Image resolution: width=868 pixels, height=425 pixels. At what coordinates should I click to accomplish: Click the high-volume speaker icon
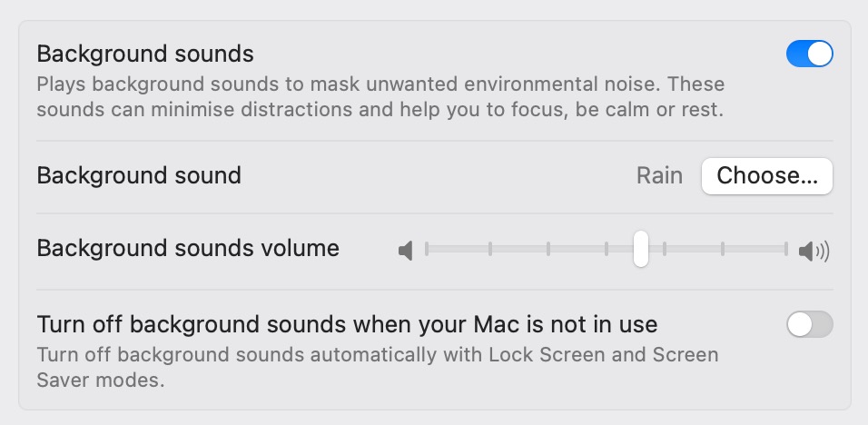pyautogui.click(x=814, y=251)
